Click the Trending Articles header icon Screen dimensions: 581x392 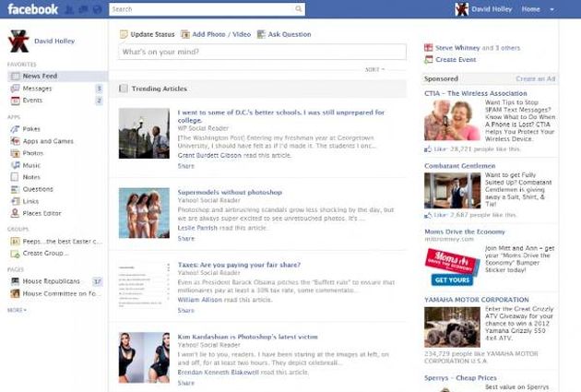[x=124, y=89]
